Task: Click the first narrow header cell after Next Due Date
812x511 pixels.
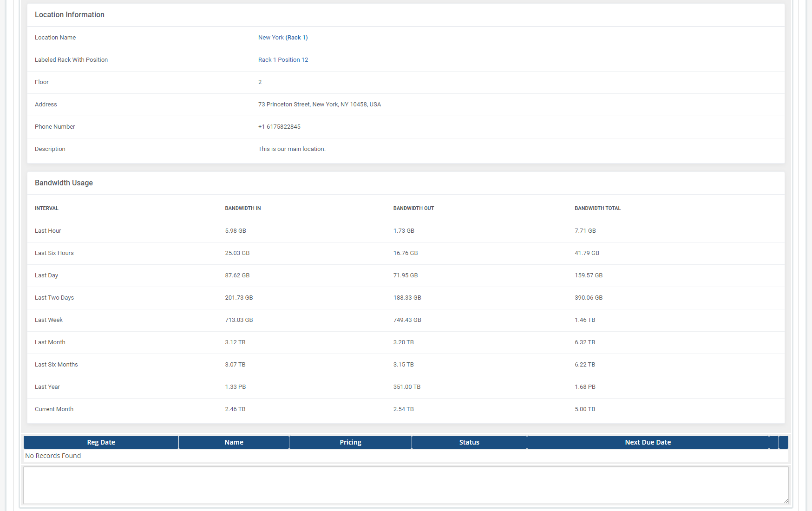Action: pos(773,442)
